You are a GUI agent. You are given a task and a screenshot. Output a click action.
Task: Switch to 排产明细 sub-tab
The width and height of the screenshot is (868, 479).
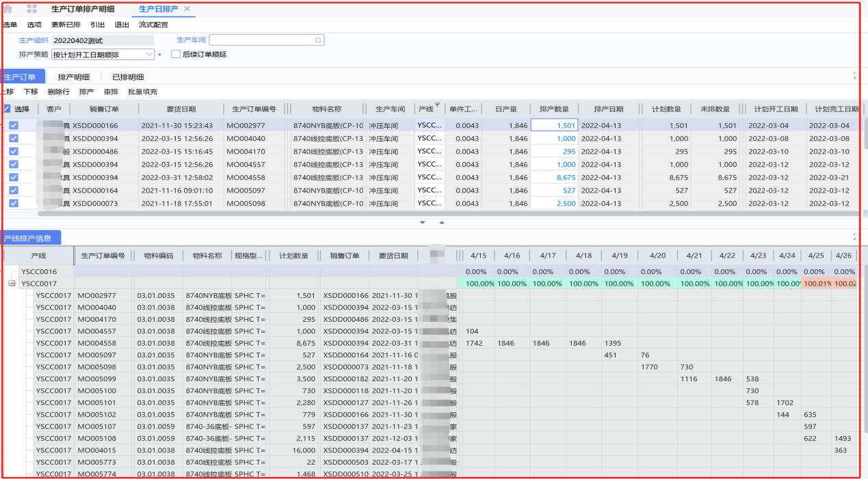tap(74, 77)
